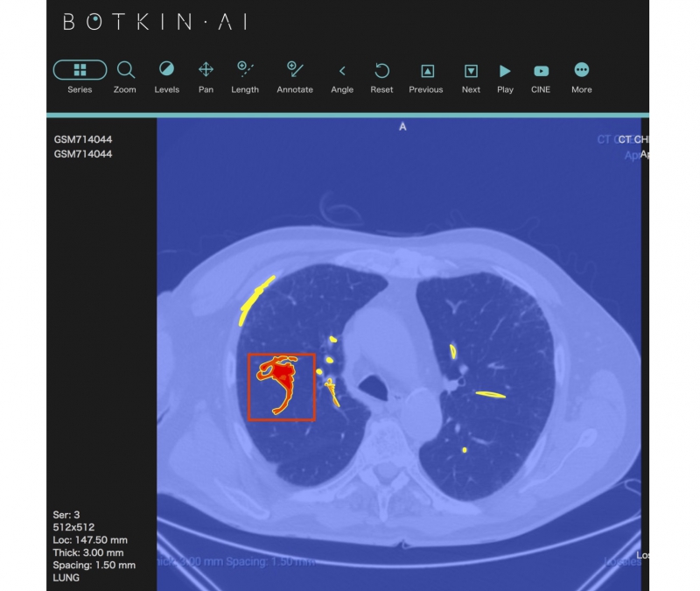Select the Angle measurement tool
This screenshot has height=591, width=700.
coord(342,70)
